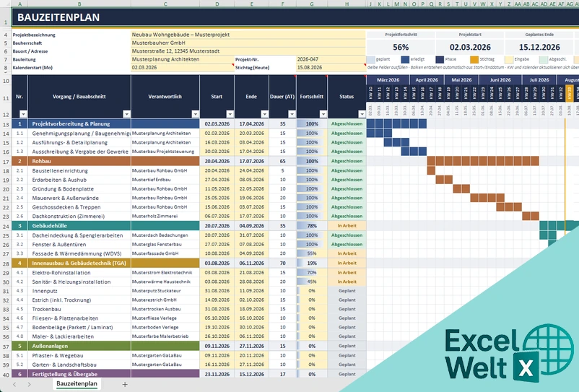Open the Start column filter dropdown
The width and height of the screenshot is (579, 392).
[x=230, y=114]
